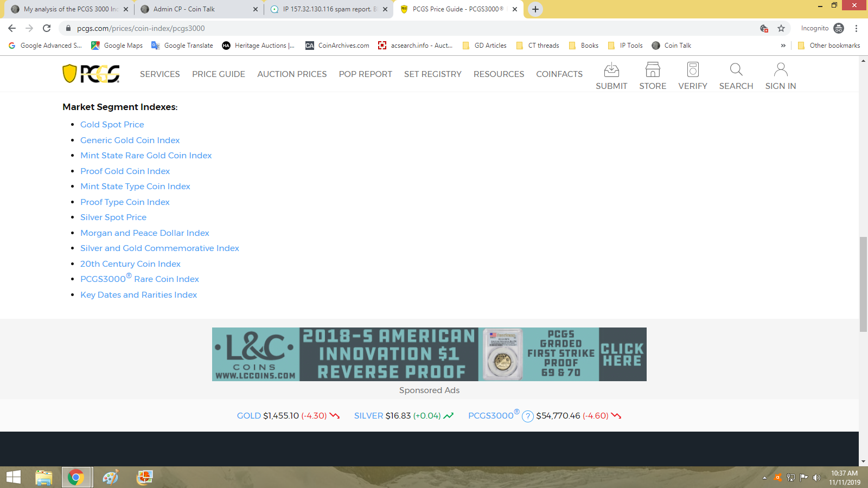Open CoinArchives.com bookmark
Image resolution: width=868 pixels, height=488 pixels.
[x=337, y=46]
